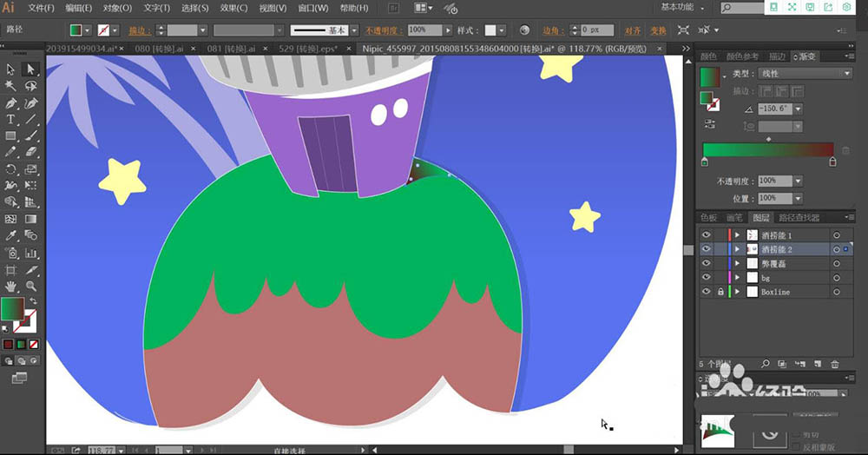
Task: Open the gradient angle dropdown
Action: [x=798, y=109]
